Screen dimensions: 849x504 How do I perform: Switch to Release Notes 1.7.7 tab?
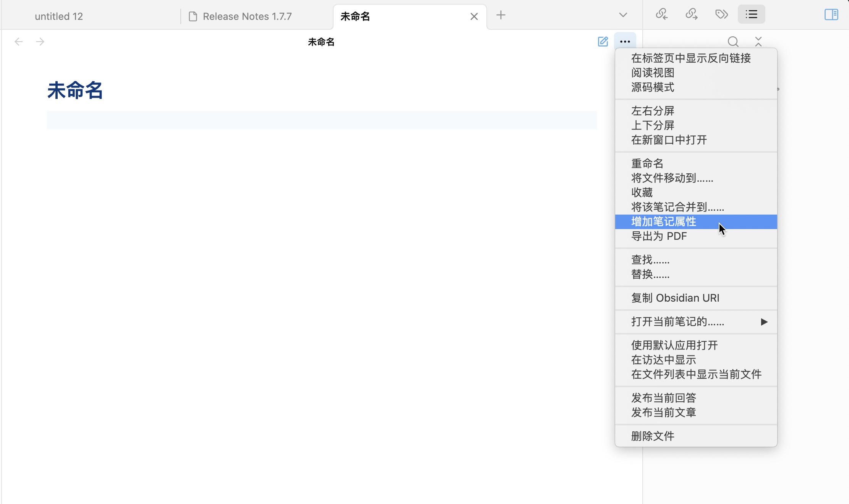pyautogui.click(x=247, y=16)
